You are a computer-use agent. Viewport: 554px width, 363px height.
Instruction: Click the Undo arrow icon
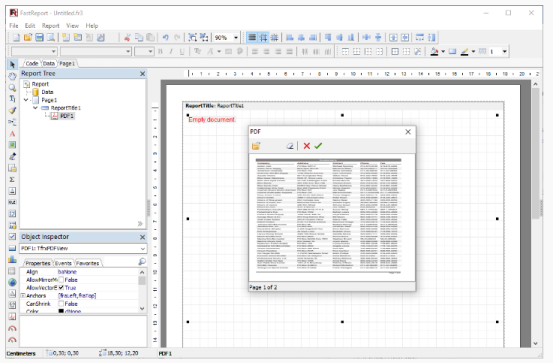(x=165, y=37)
